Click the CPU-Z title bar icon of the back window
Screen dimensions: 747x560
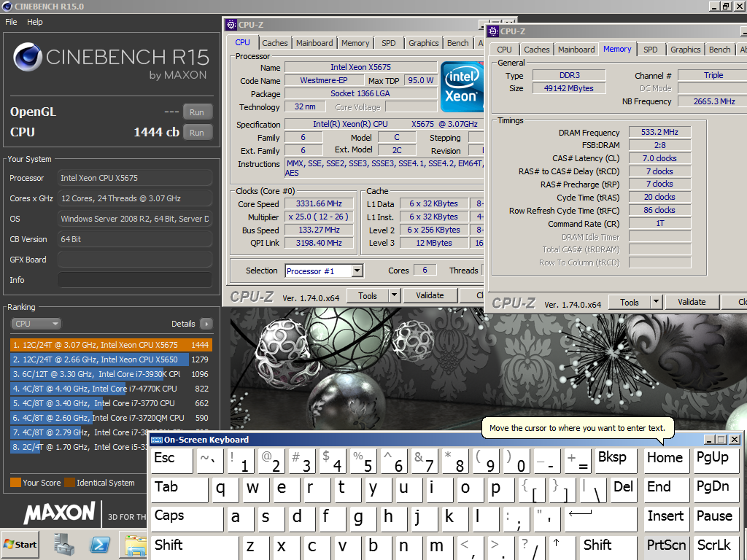click(231, 25)
